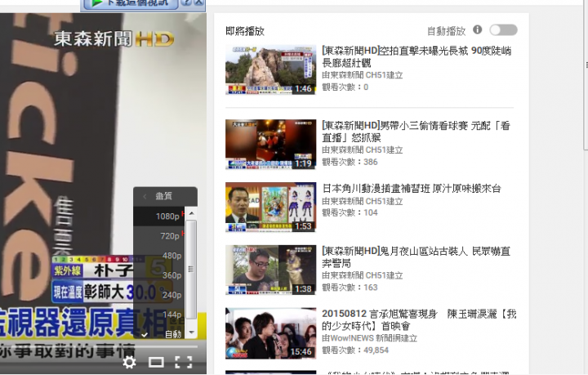Open the player settings gear icon
Screen dimensions: 588x375
[x=129, y=362]
